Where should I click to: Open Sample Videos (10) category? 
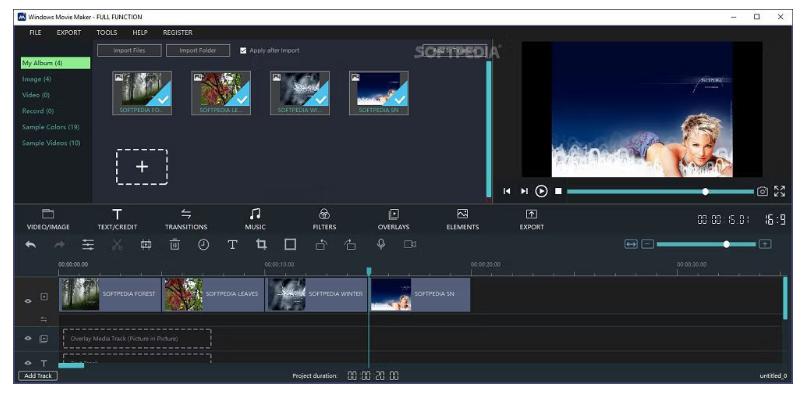pyautogui.click(x=51, y=143)
